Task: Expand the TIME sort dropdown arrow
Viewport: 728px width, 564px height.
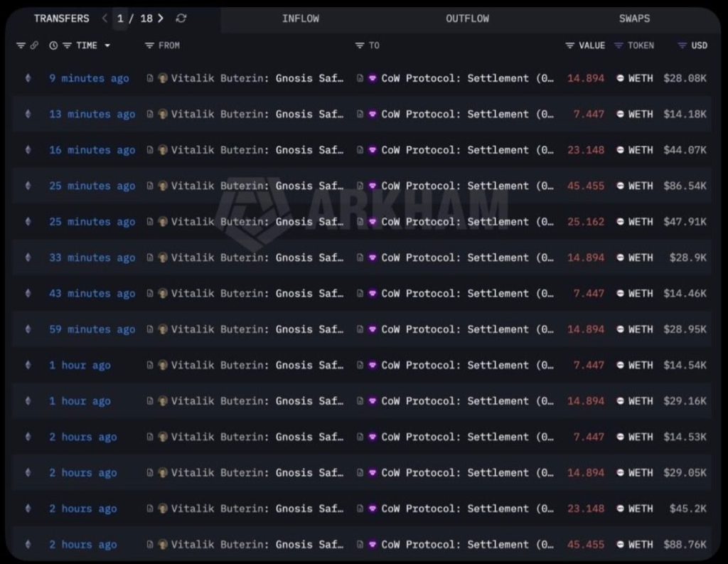Action: pyautogui.click(x=107, y=46)
